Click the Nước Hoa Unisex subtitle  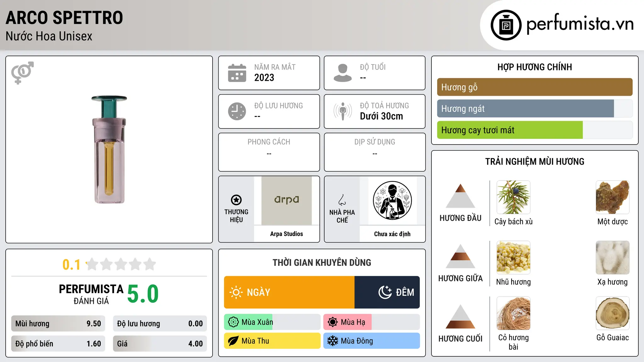pyautogui.click(x=49, y=36)
